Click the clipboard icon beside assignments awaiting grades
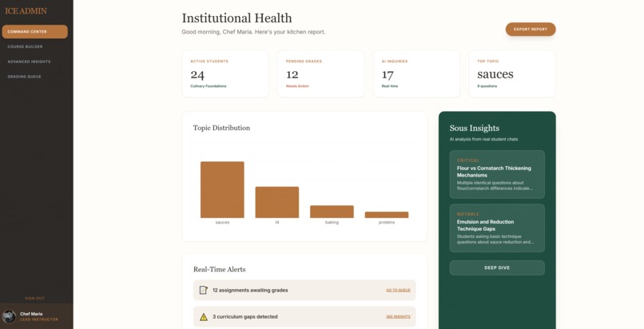Image resolution: width=644 pixels, height=329 pixels. click(x=203, y=290)
